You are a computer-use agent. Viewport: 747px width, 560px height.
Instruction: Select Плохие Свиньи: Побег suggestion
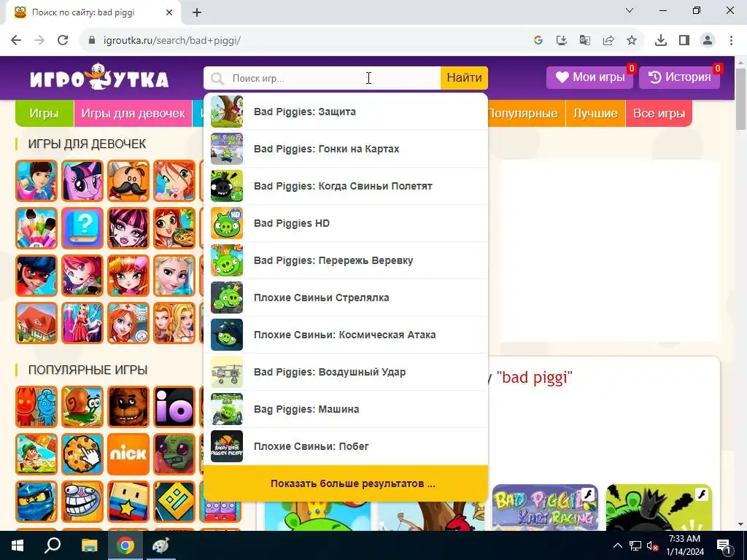(x=345, y=446)
